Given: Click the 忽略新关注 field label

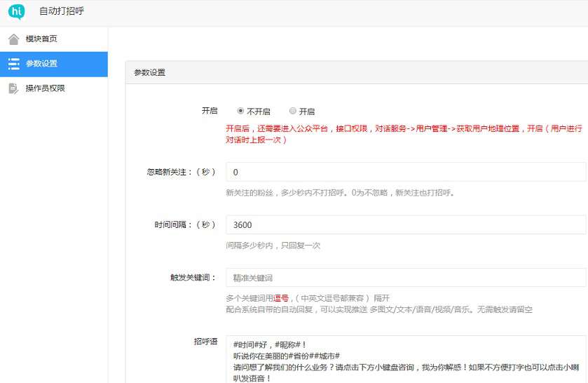Looking at the screenshot, I should [x=182, y=172].
